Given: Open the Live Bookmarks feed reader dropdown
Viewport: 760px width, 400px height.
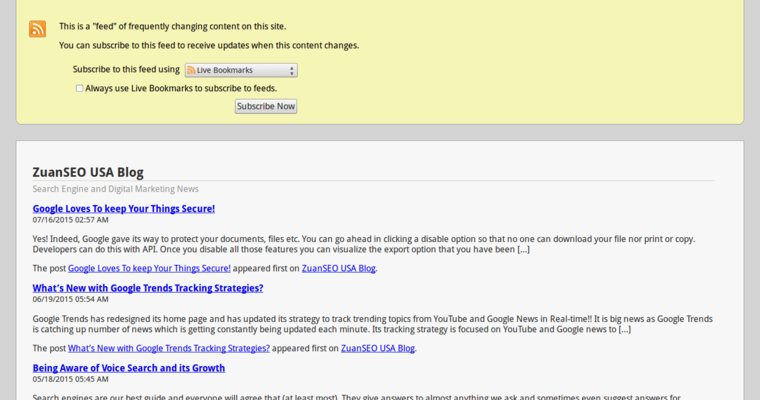Looking at the screenshot, I should 240,70.
